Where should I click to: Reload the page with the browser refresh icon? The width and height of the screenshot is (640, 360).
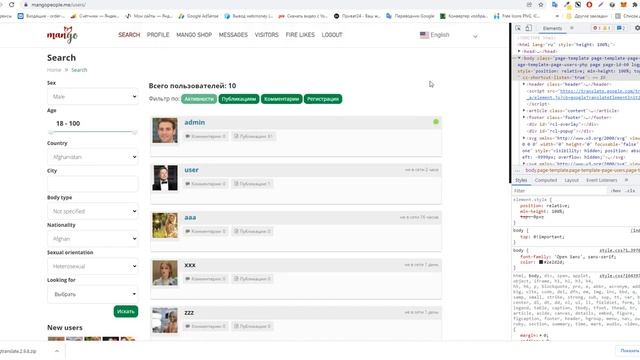[x=11, y=4]
